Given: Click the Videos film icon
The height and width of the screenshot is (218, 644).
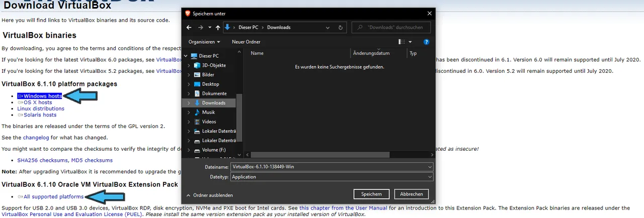Looking at the screenshot, I should pyautogui.click(x=197, y=122).
